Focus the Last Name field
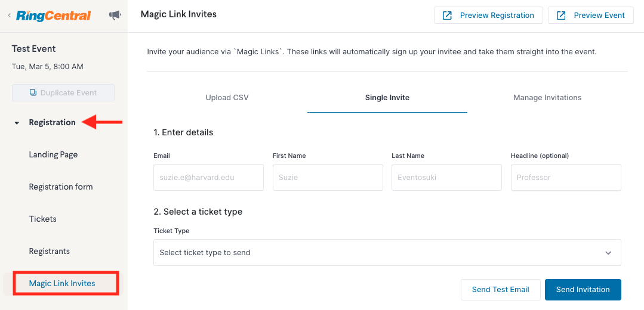 click(x=446, y=178)
